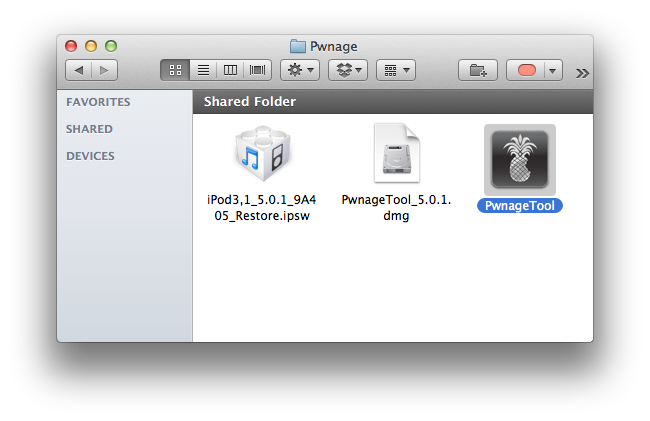The height and width of the screenshot is (421, 650).
Task: Open the label color dropdown arrow
Action: (x=553, y=71)
